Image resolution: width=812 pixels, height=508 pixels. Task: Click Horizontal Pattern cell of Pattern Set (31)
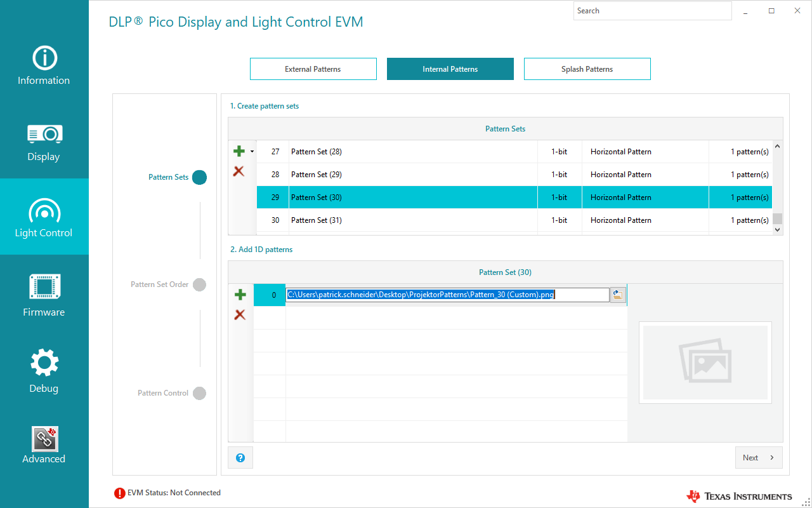click(x=645, y=220)
